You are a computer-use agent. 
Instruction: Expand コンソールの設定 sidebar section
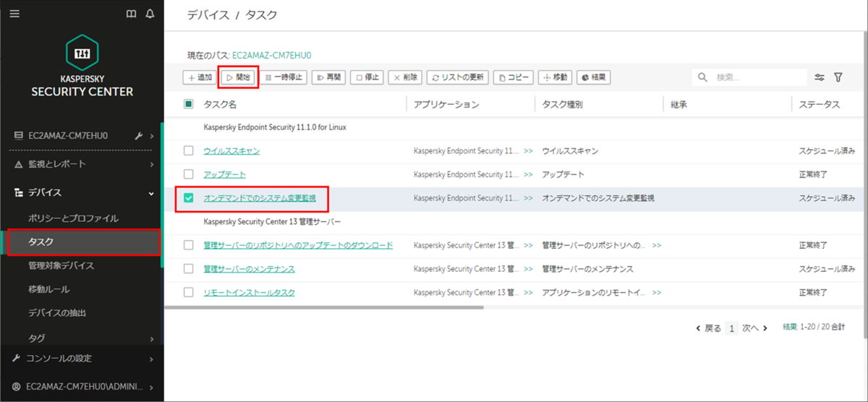(x=151, y=358)
